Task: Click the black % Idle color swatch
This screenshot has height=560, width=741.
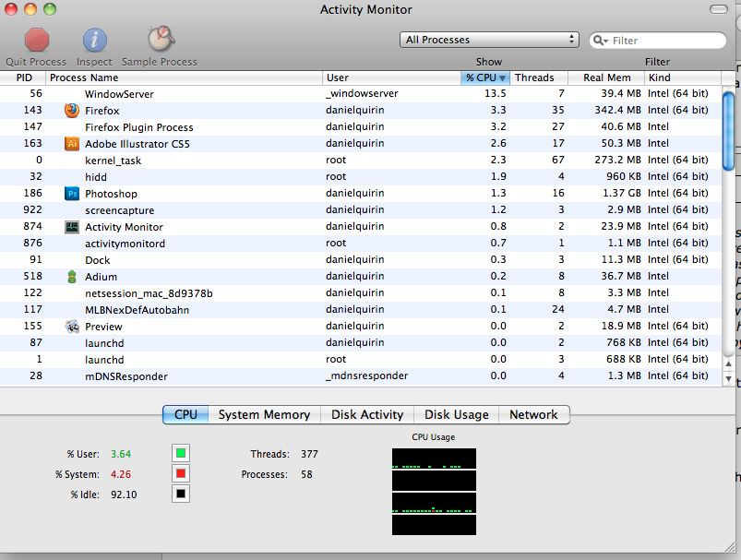Action: (x=181, y=494)
